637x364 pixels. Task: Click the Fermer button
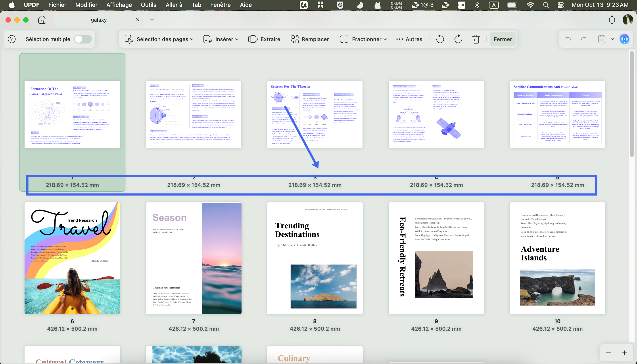pyautogui.click(x=503, y=39)
